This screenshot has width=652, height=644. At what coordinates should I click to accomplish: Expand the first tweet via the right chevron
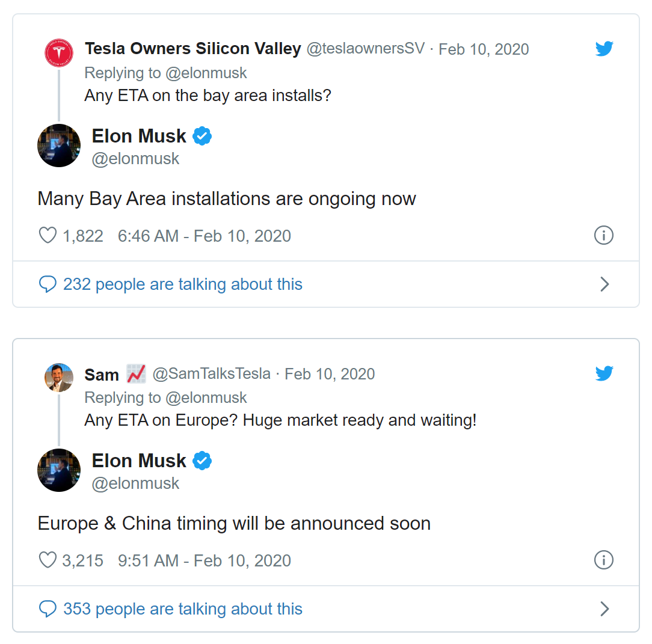click(605, 284)
